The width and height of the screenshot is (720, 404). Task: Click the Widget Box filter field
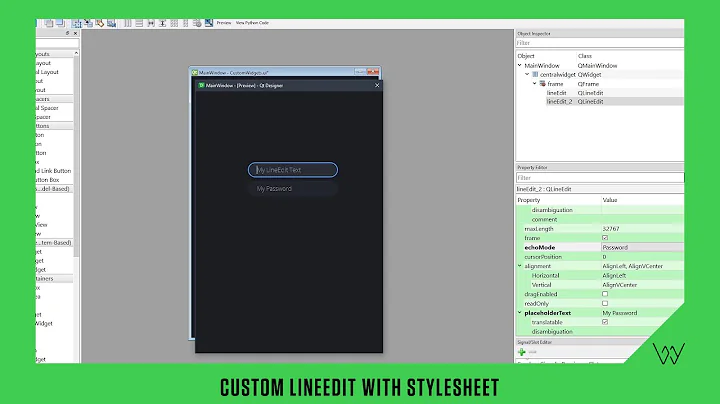click(x=57, y=43)
